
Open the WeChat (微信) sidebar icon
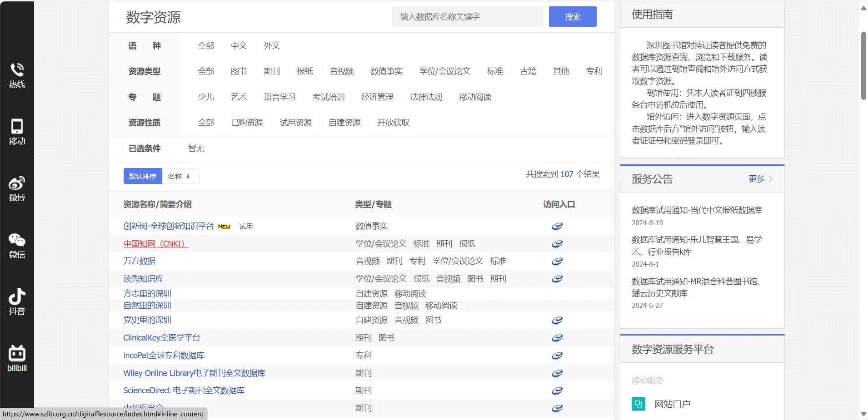click(17, 240)
